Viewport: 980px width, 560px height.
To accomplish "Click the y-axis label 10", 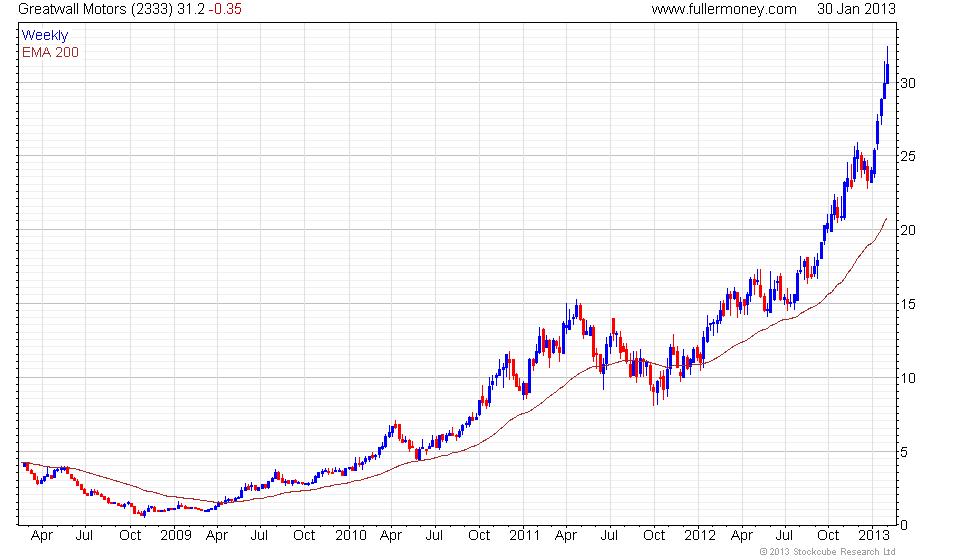I will coord(908,378).
